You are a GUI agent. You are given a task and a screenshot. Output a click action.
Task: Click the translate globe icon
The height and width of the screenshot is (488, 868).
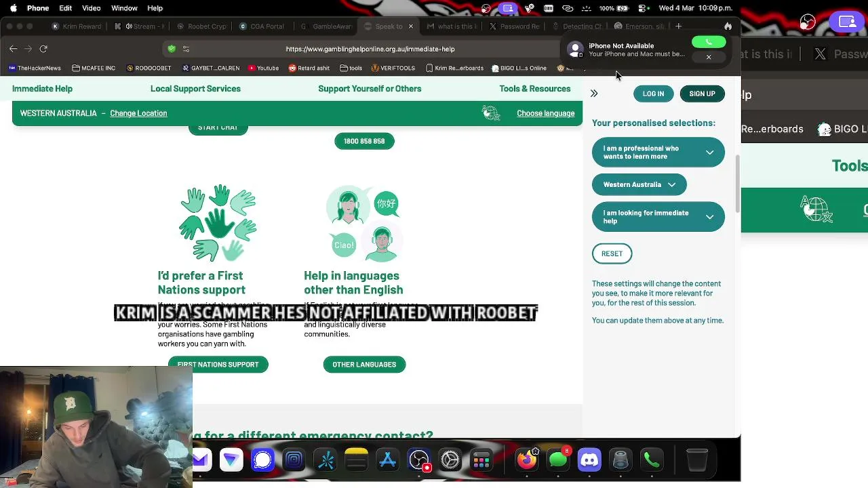(x=491, y=113)
